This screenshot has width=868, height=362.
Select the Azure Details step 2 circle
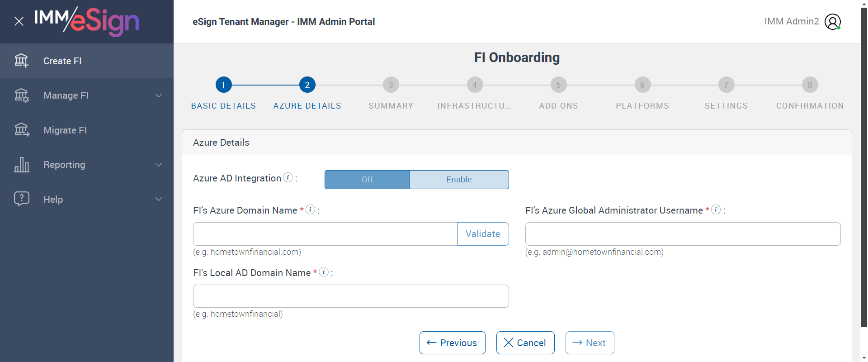307,85
